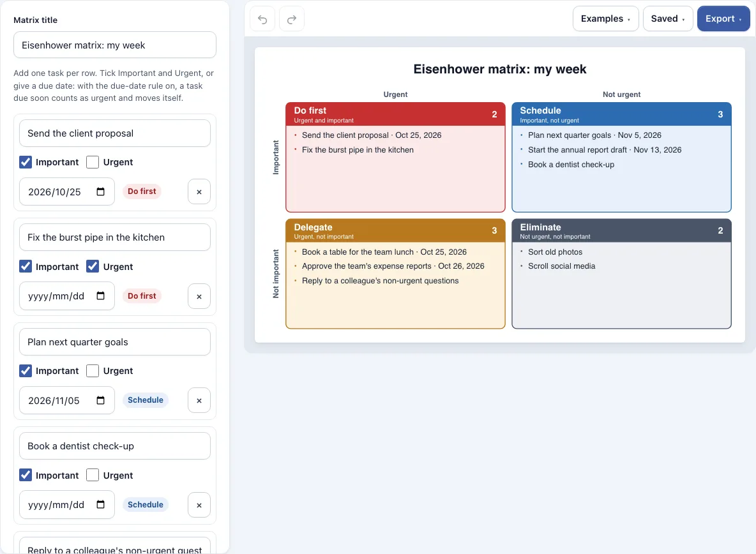Uncheck Important for Plan next quarter goals
Image resolution: width=756 pixels, height=554 pixels.
(x=26, y=370)
